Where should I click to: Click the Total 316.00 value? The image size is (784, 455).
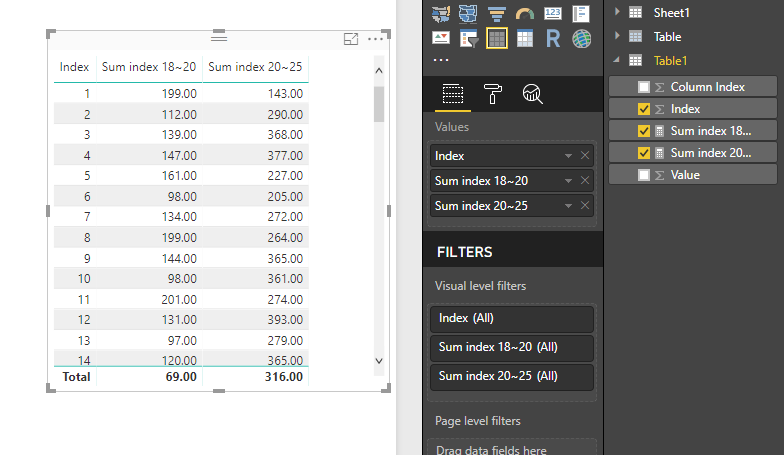point(284,377)
